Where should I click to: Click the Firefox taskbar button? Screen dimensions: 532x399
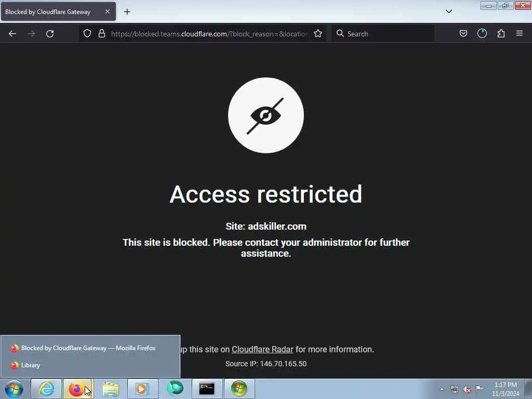[x=78, y=389]
